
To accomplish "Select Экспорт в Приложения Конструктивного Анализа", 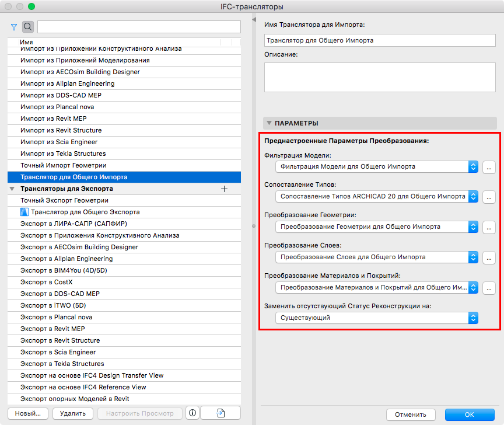I will [x=124, y=235].
